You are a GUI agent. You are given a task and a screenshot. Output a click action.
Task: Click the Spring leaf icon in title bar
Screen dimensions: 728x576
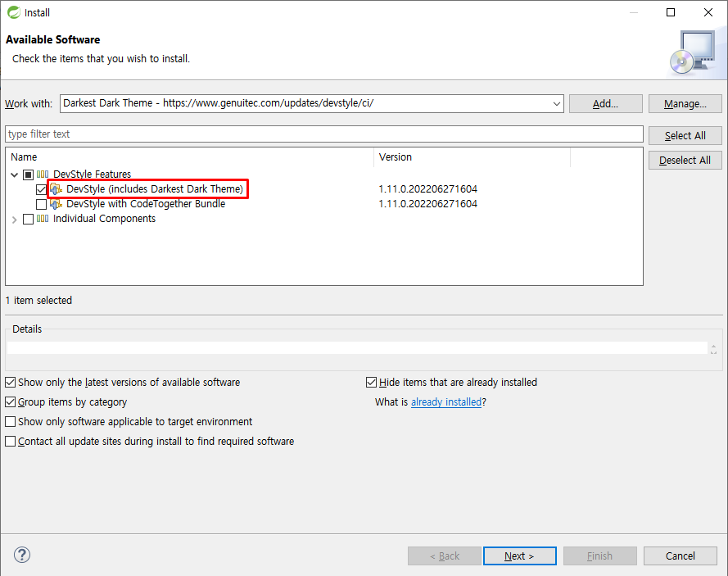[13, 12]
